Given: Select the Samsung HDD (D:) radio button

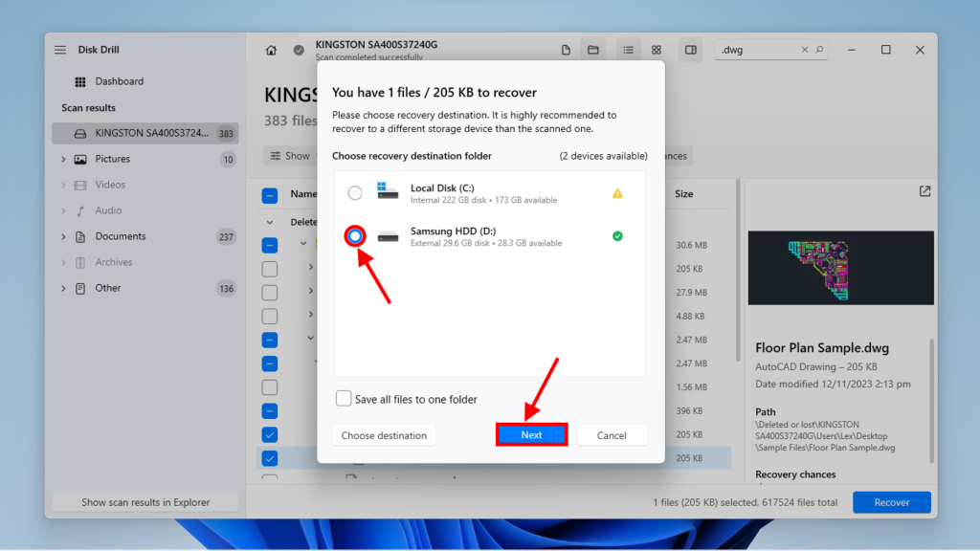Looking at the screenshot, I should click(354, 236).
